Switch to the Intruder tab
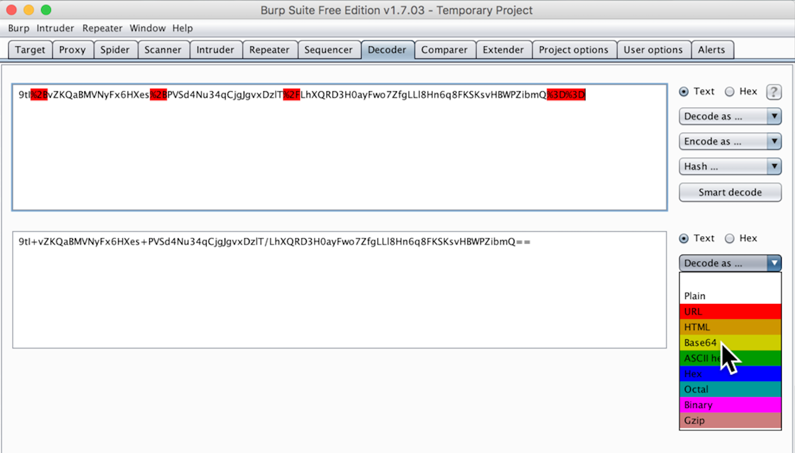The width and height of the screenshot is (795, 453). (215, 50)
